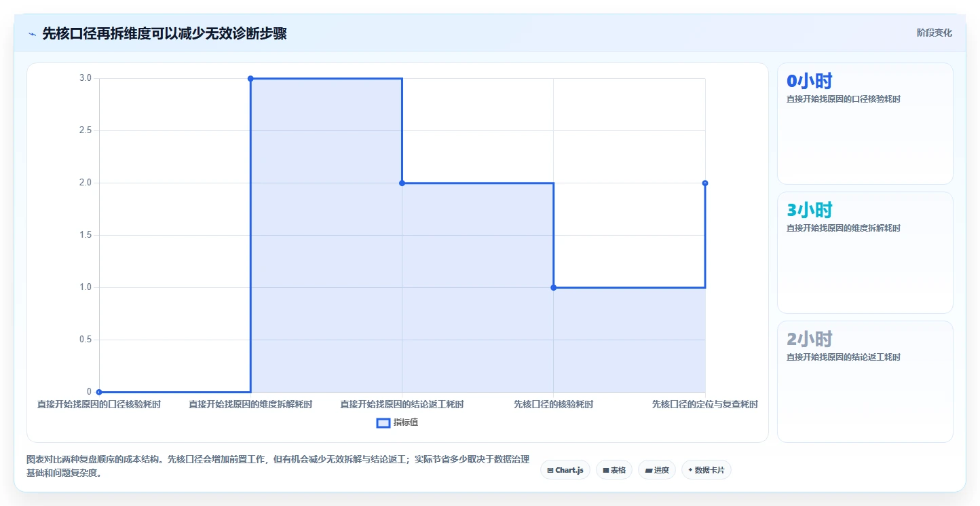Viewport: 980px width, 506px height.
Task: Click the y-axis tick 2.5
Action: (x=86, y=130)
